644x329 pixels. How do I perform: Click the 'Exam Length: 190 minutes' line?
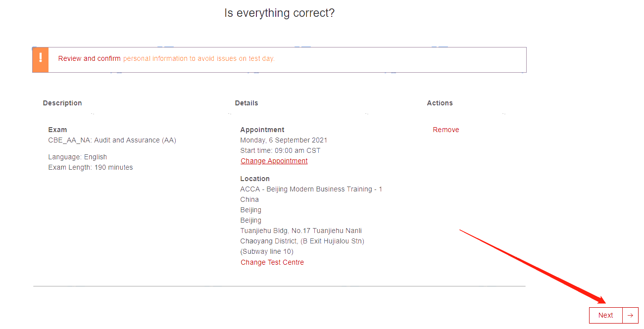[90, 167]
